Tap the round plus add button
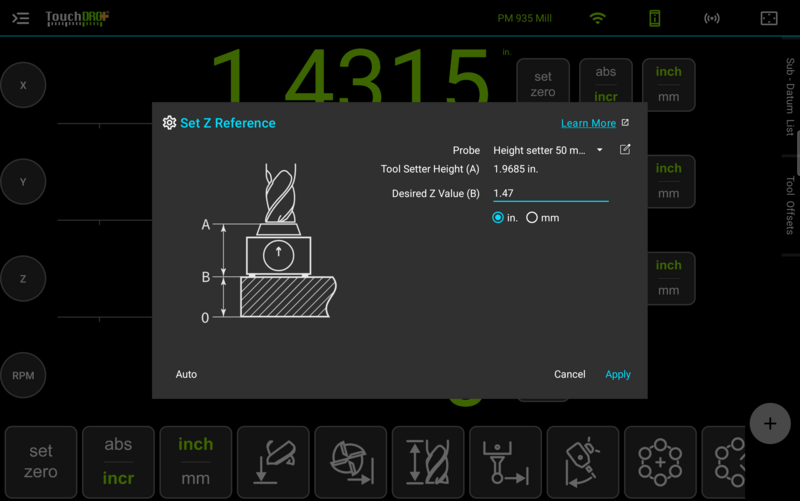The height and width of the screenshot is (501, 800). (770, 423)
